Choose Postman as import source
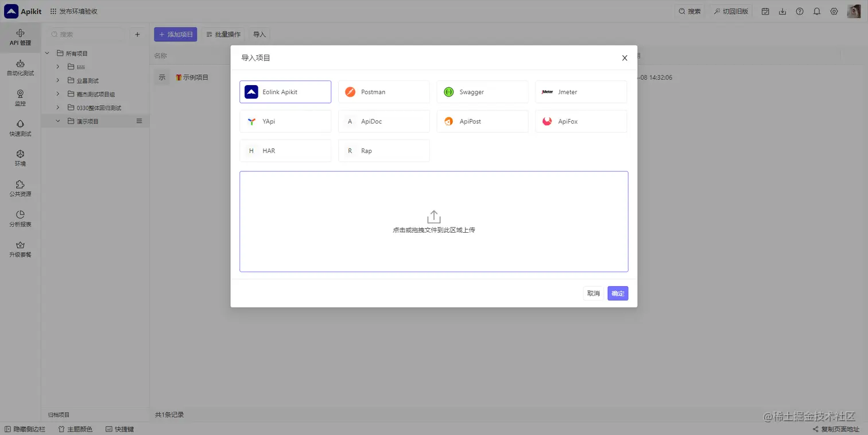 point(383,92)
